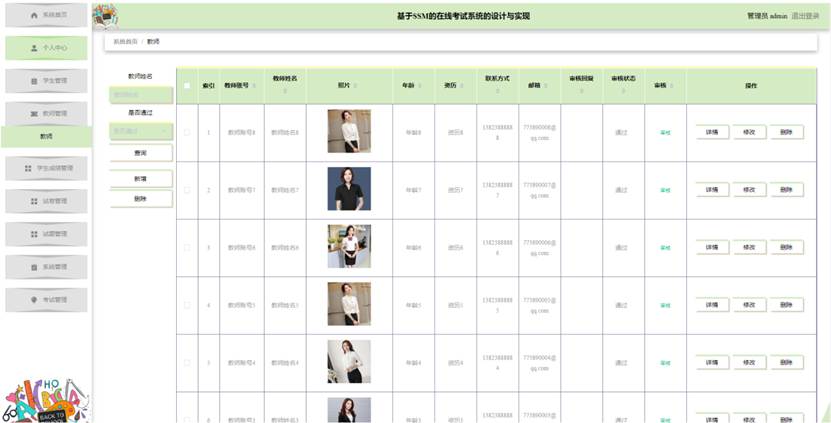Click the green 审核 link in row 2
Viewport: 831px width, 423px height.
pos(665,190)
